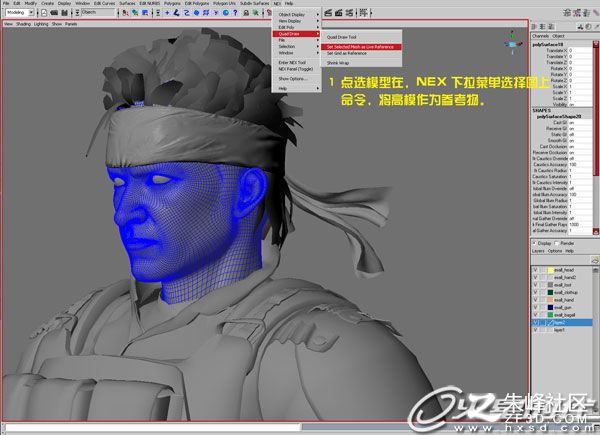Expand the Edit Poly submenu
The width and height of the screenshot is (600, 435).
pos(297,28)
